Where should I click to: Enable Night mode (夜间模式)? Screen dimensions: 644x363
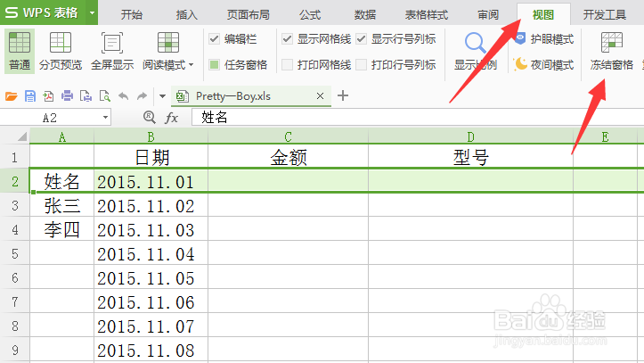(543, 64)
